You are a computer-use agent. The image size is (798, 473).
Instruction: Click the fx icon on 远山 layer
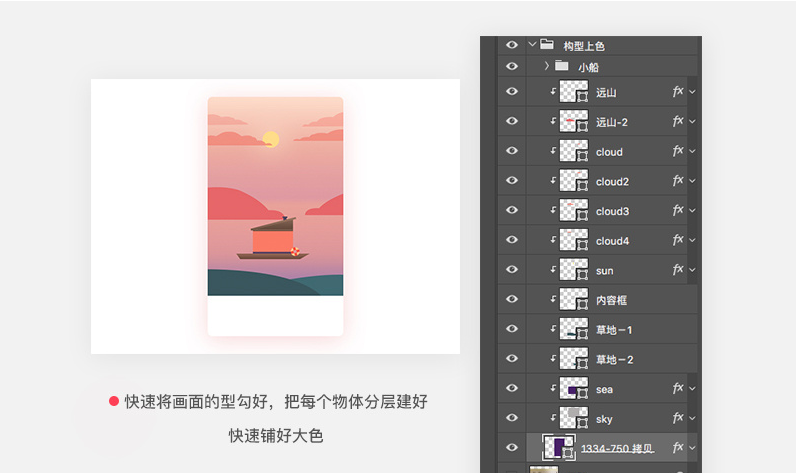(678, 91)
